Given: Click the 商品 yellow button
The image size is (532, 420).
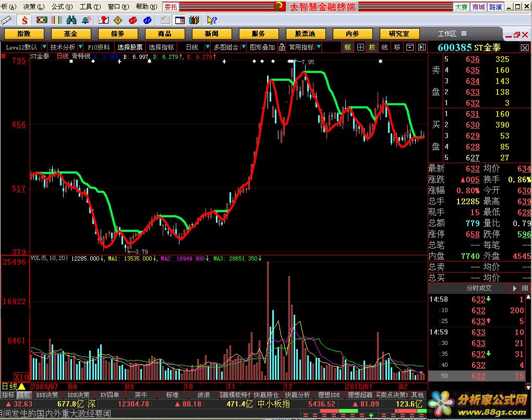Looking at the screenshot, I should (164, 33).
